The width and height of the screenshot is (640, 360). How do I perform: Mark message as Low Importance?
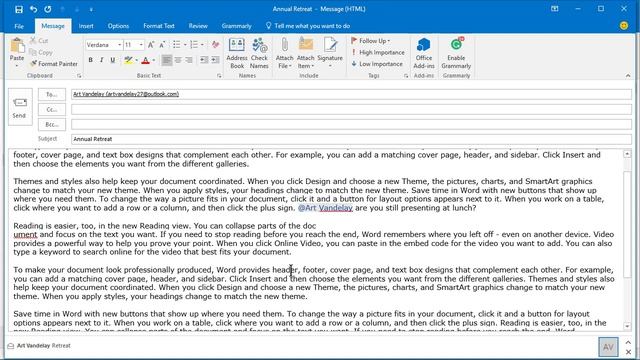pyautogui.click(x=377, y=64)
